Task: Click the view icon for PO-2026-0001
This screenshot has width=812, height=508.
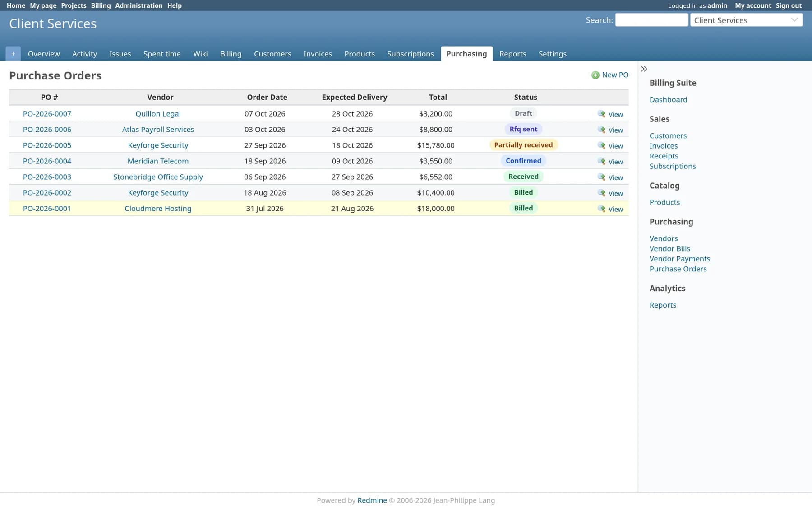Action: click(x=601, y=209)
